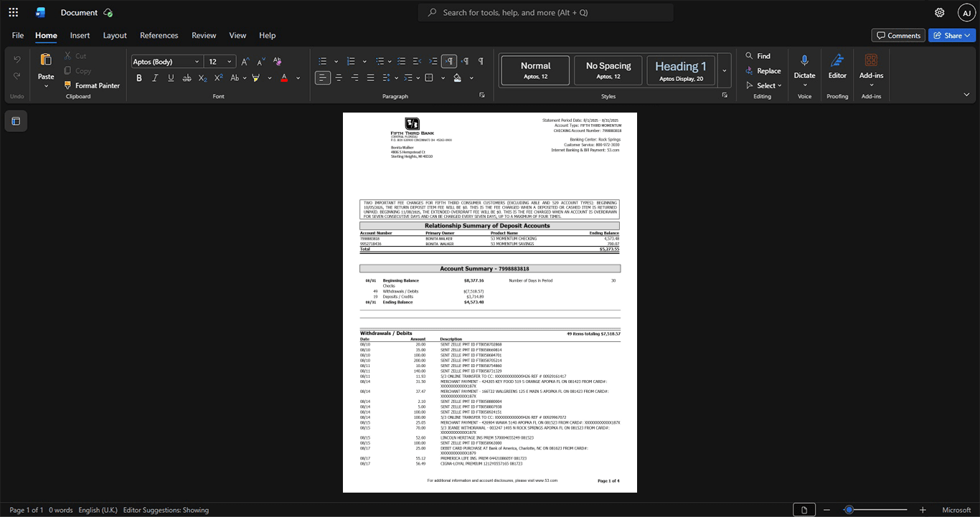This screenshot has height=517, width=980.
Task: Apply the Heading 1 style
Action: click(681, 70)
